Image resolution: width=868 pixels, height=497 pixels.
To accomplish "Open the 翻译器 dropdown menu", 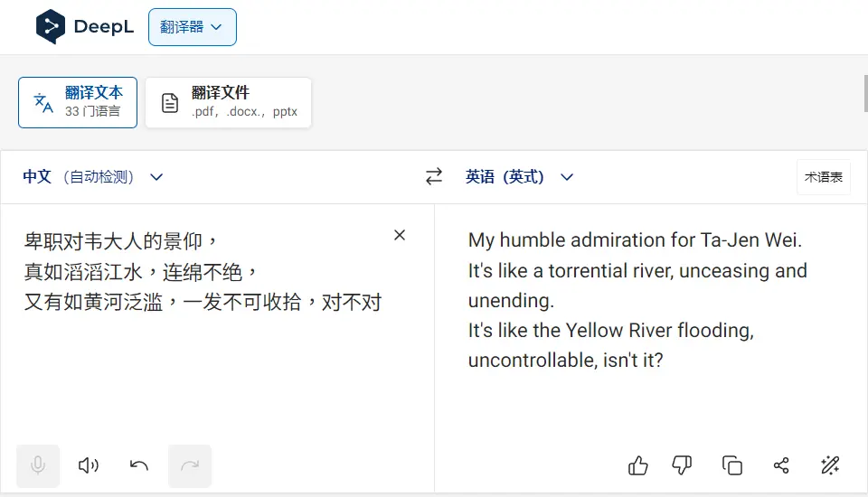I will click(x=192, y=27).
